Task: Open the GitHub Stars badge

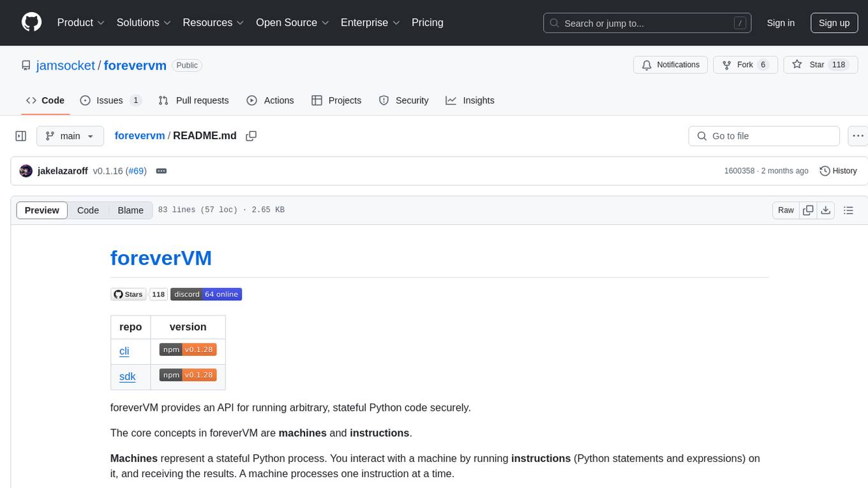Action: click(128, 294)
